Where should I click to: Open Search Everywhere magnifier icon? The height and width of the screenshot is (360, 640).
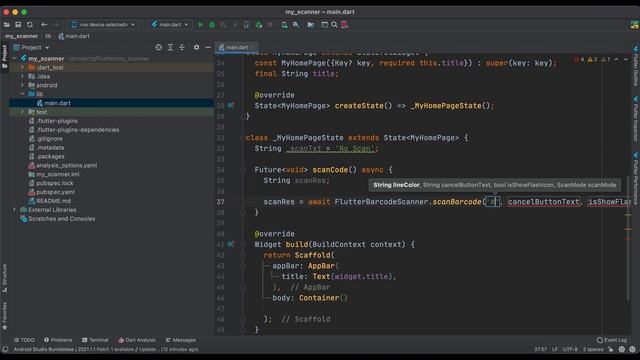click(x=334, y=24)
